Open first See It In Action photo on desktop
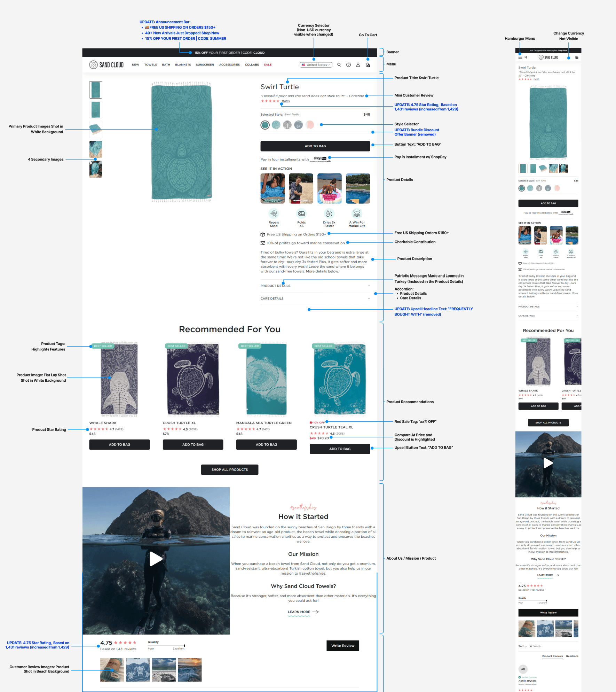616x692 pixels. pyautogui.click(x=273, y=188)
